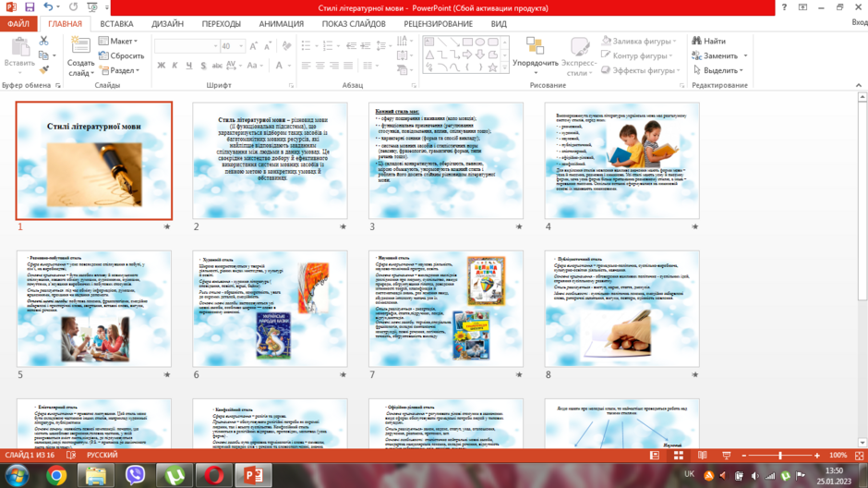
Task: Toggle italic К formatting
Action: [x=175, y=66]
